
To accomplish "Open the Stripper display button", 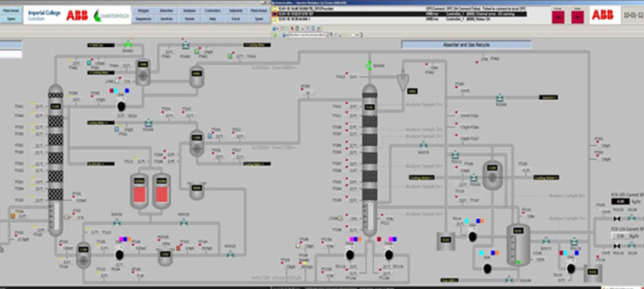I will tap(142, 11).
